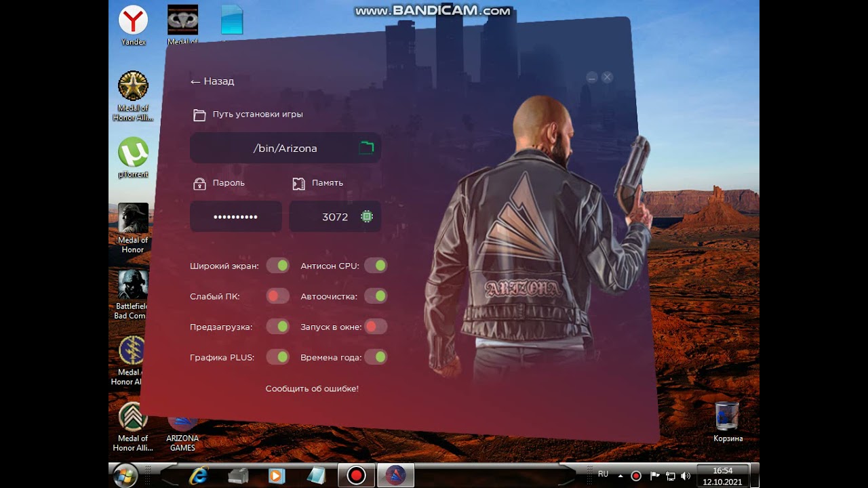Click the green chip icon in memory field
868x488 pixels.
[x=367, y=216]
